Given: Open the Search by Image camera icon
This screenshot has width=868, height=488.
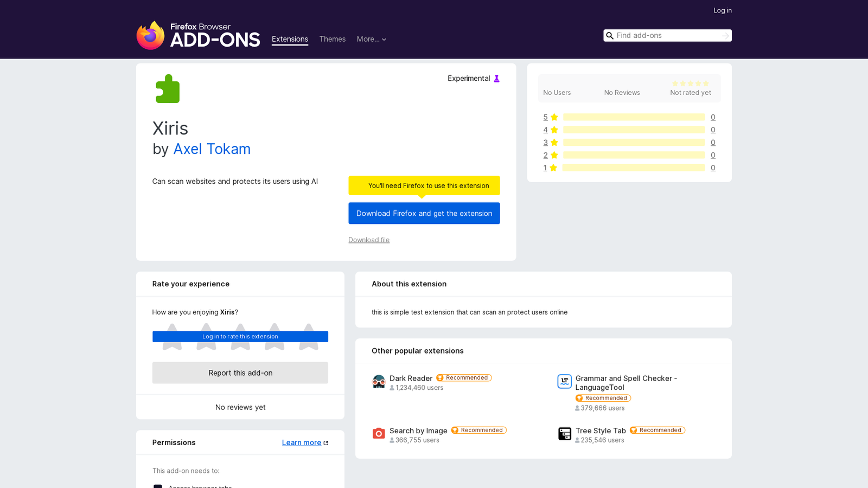Looking at the screenshot, I should pyautogui.click(x=379, y=434).
